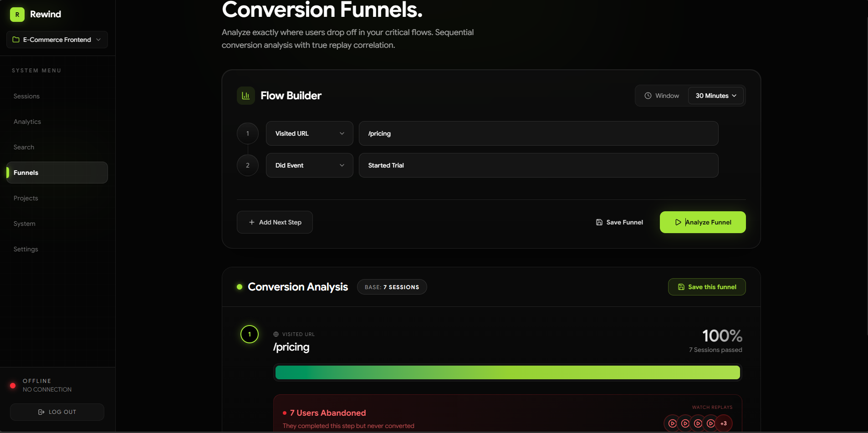Play the second abandoned session replay
Image resolution: width=868 pixels, height=433 pixels.
click(685, 423)
